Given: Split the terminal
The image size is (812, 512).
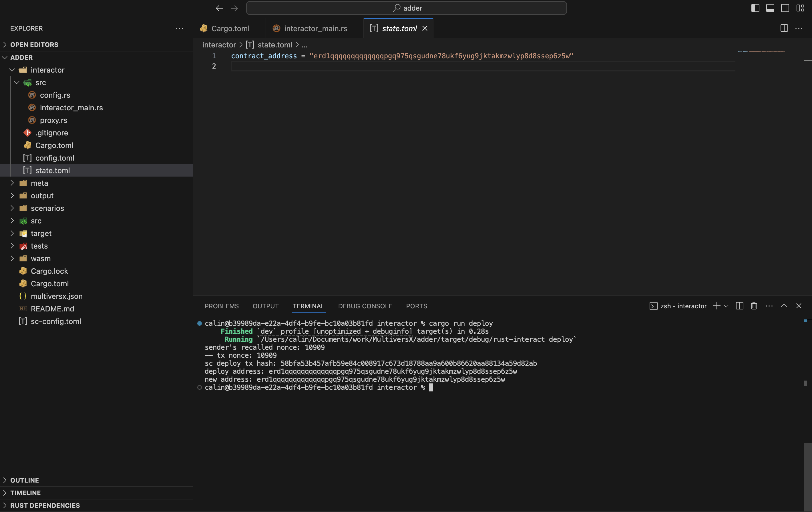Looking at the screenshot, I should point(739,306).
